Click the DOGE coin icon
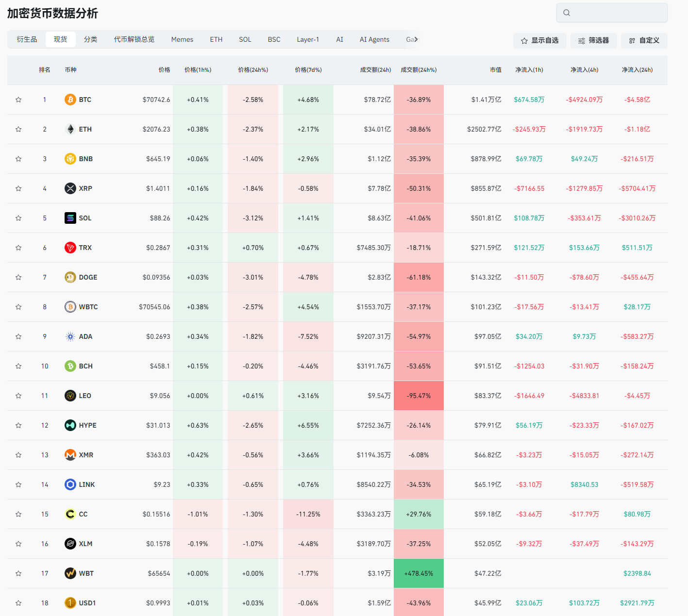688x616 pixels. (70, 277)
